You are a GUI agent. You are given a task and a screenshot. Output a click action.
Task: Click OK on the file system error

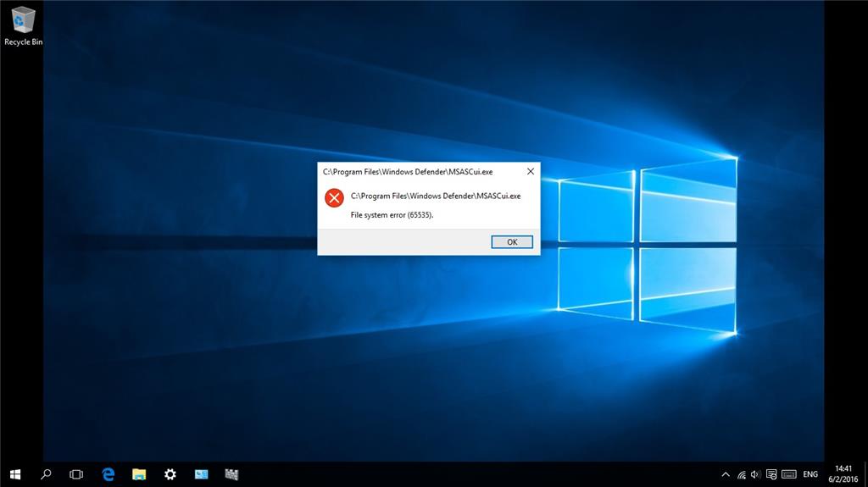[x=512, y=242]
